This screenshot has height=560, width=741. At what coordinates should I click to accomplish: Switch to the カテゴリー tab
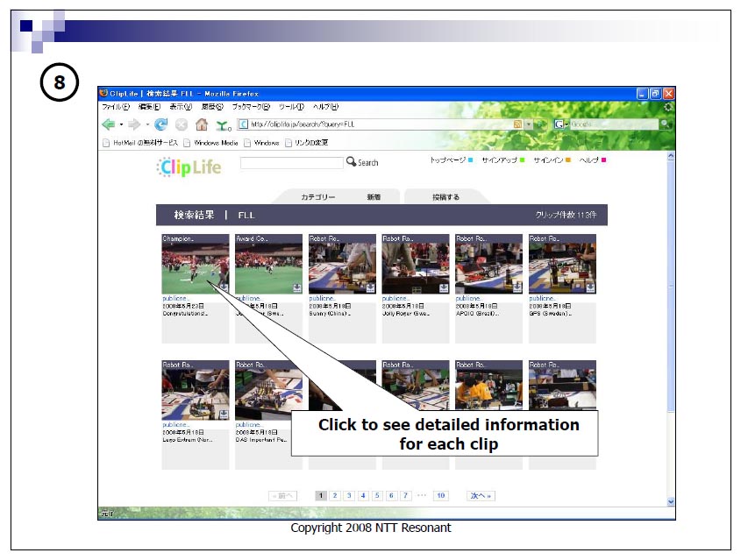318,197
